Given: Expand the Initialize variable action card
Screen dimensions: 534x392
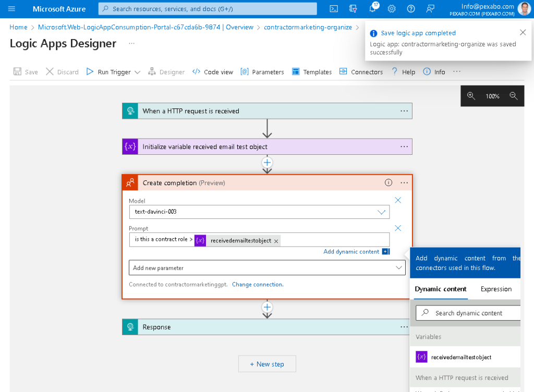Looking at the screenshot, I should tap(267, 146).
